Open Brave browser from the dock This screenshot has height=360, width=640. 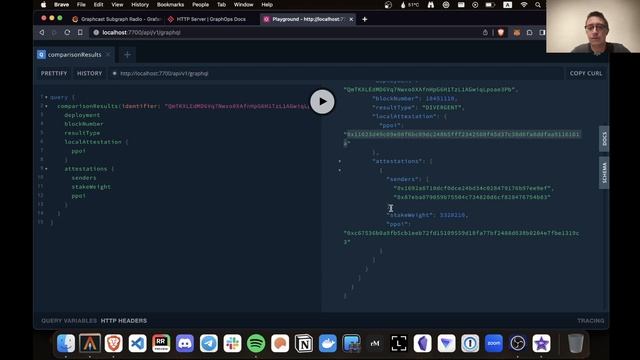tap(113, 343)
